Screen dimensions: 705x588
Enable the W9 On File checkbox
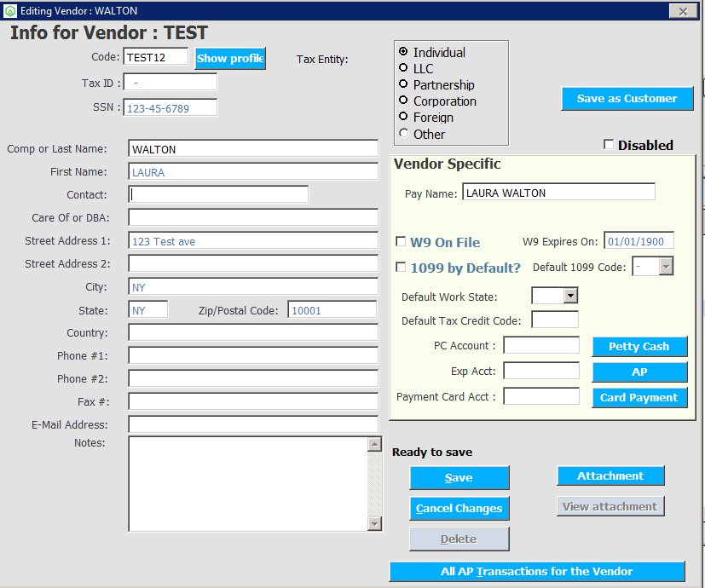point(400,241)
